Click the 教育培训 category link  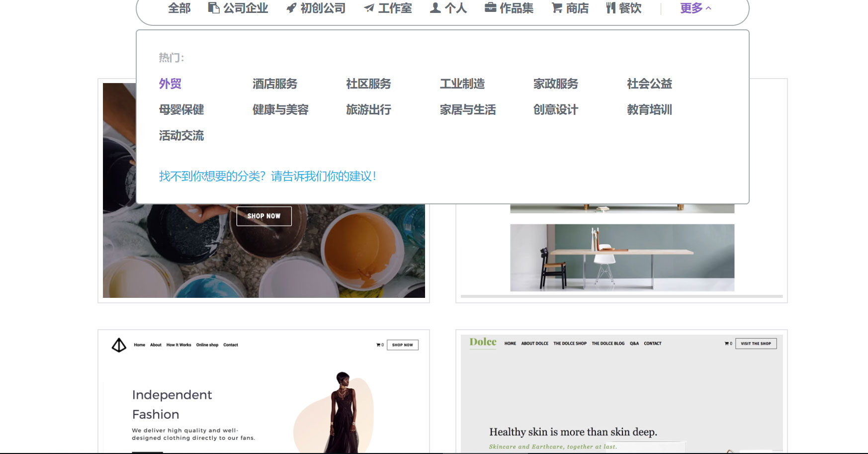[x=649, y=109]
